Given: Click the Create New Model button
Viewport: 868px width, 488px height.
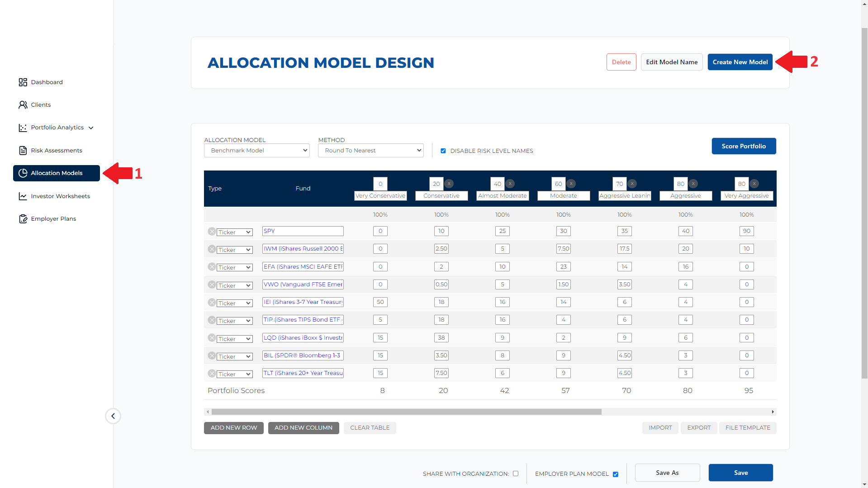Looking at the screenshot, I should 740,62.
